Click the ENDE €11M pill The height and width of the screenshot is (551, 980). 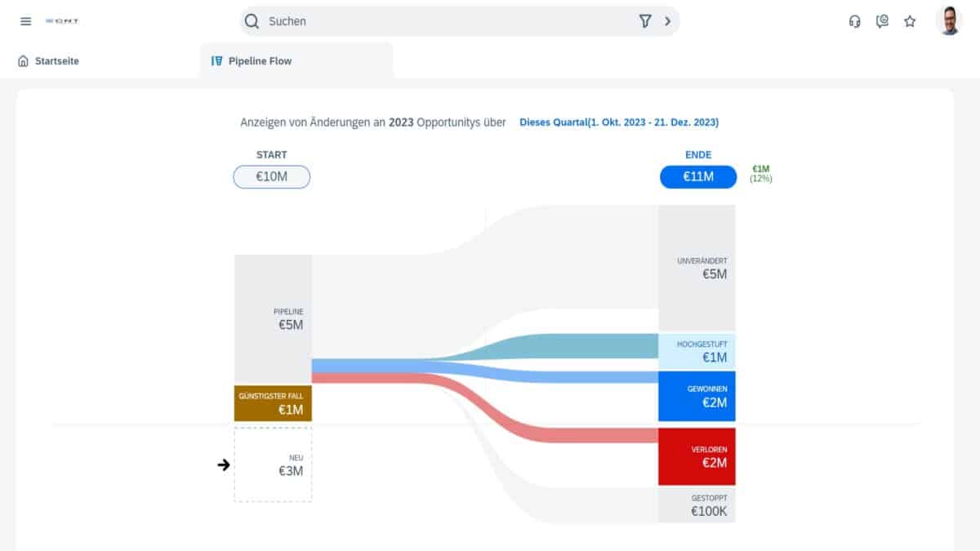click(698, 176)
